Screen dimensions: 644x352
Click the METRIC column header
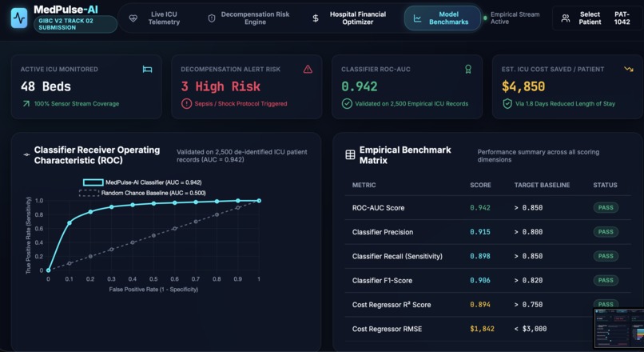coord(364,185)
